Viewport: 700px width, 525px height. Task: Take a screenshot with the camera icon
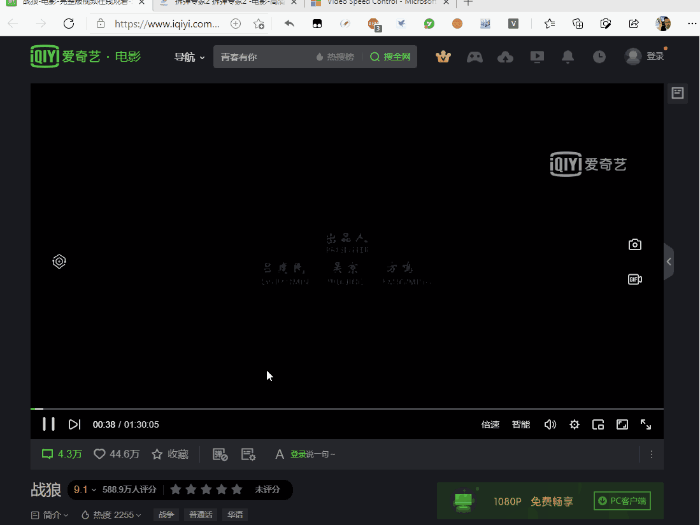(635, 244)
